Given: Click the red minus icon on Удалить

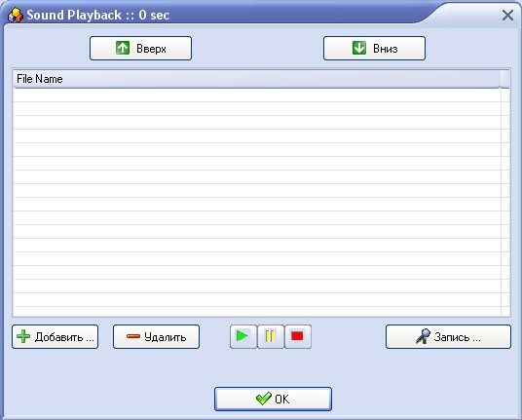Looking at the screenshot, I should (133, 336).
